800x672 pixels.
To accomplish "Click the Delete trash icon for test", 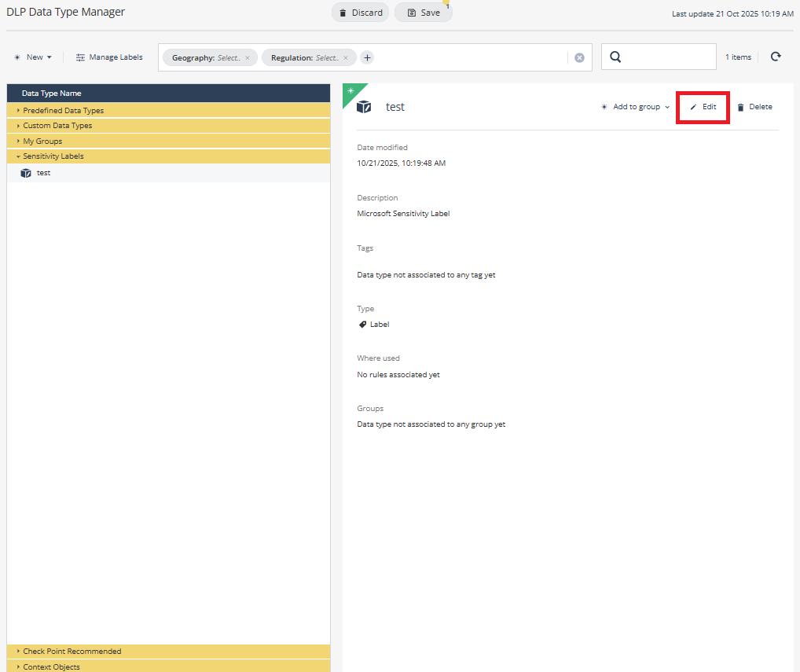I will click(x=740, y=107).
